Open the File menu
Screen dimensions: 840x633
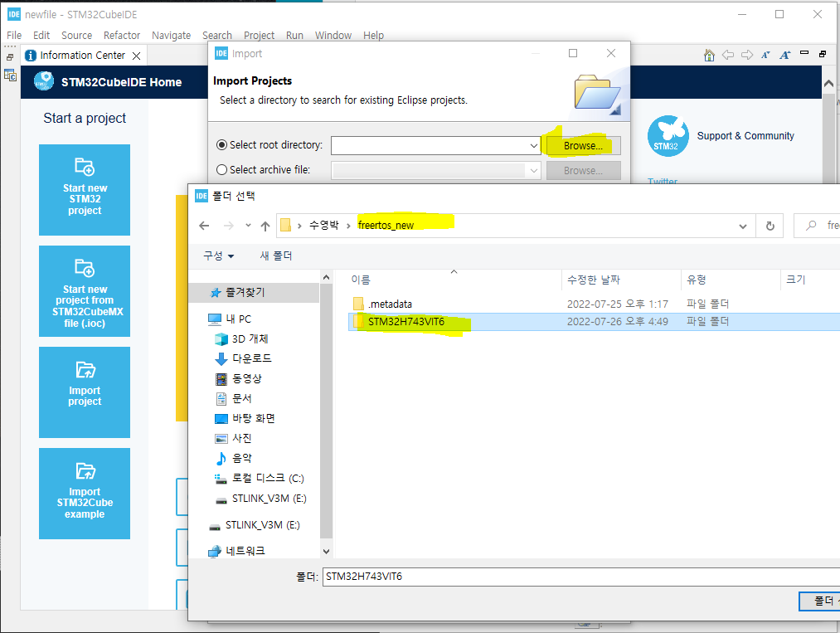pyautogui.click(x=14, y=36)
